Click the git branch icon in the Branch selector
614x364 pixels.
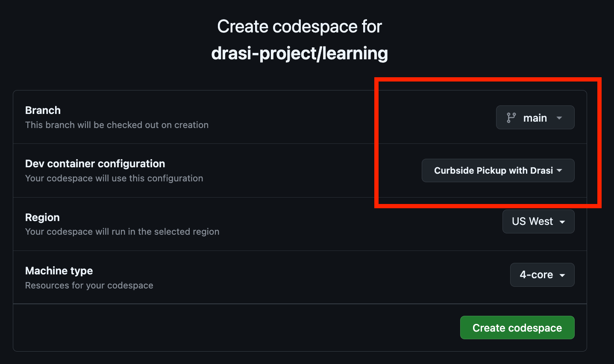click(510, 117)
